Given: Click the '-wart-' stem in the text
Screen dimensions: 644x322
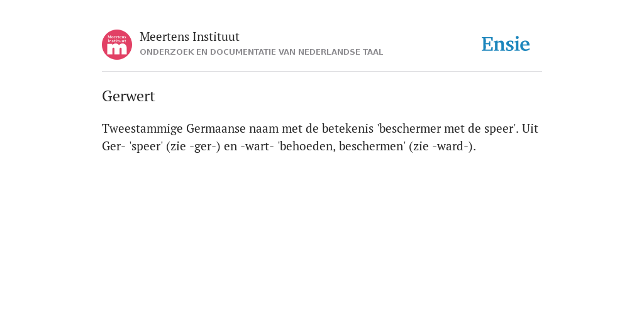Looking at the screenshot, I should pyautogui.click(x=257, y=146).
